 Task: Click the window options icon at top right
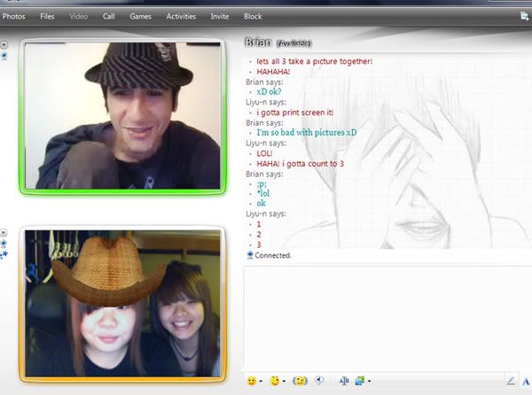(x=525, y=16)
